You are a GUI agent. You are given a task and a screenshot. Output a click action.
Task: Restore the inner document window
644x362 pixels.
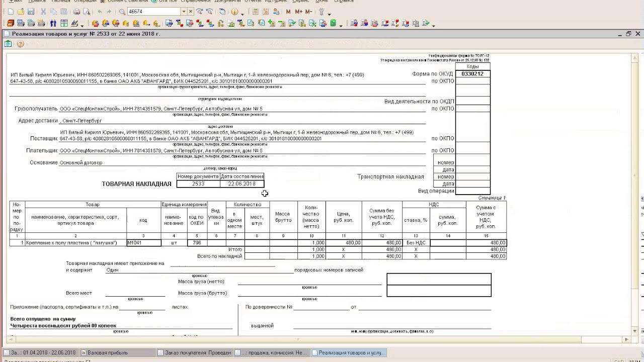628,34
